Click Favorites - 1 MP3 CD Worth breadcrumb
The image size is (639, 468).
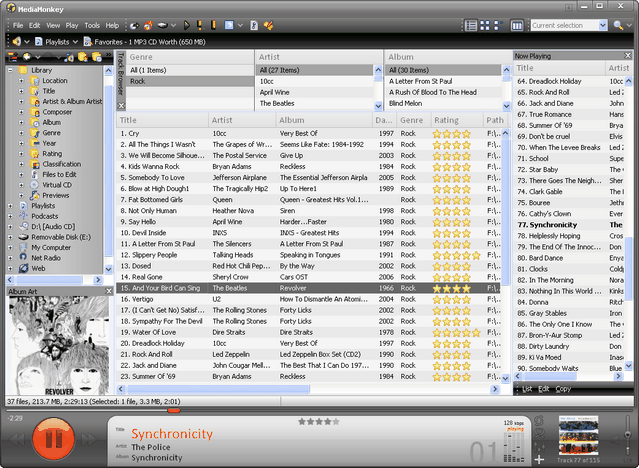click(x=150, y=42)
